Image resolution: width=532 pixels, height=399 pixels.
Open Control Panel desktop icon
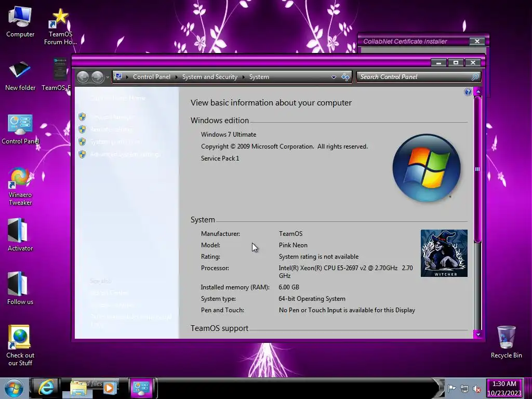pos(20,129)
